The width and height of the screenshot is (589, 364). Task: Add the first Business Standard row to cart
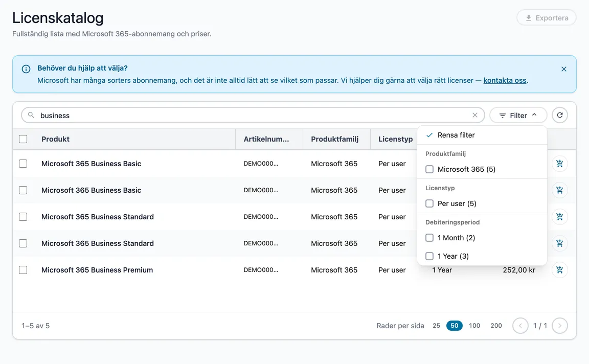pyautogui.click(x=560, y=217)
